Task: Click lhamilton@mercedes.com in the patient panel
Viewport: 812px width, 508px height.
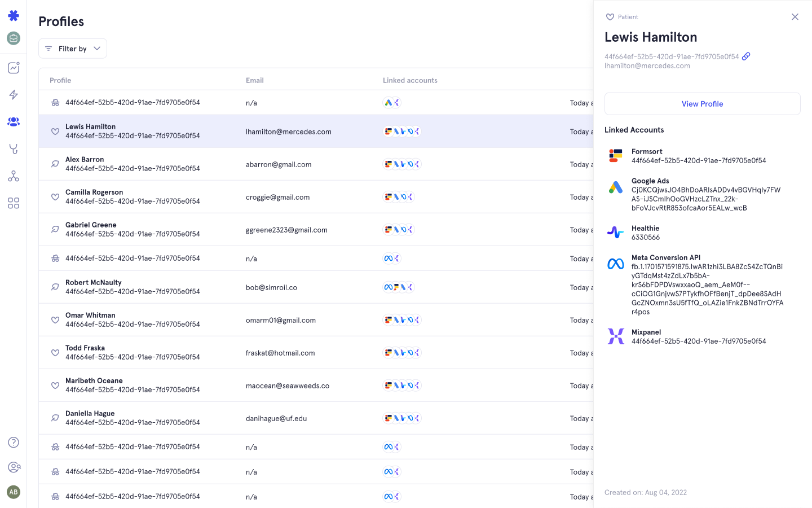Action: 647,66
